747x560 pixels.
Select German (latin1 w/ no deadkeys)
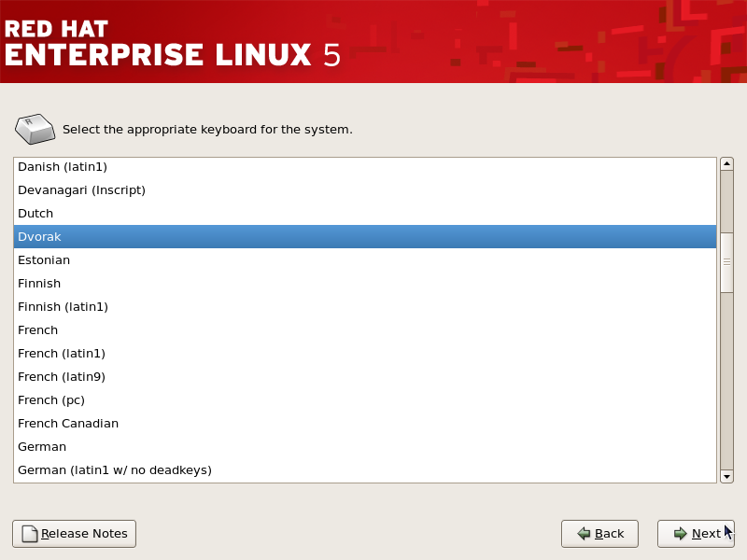[x=365, y=470]
